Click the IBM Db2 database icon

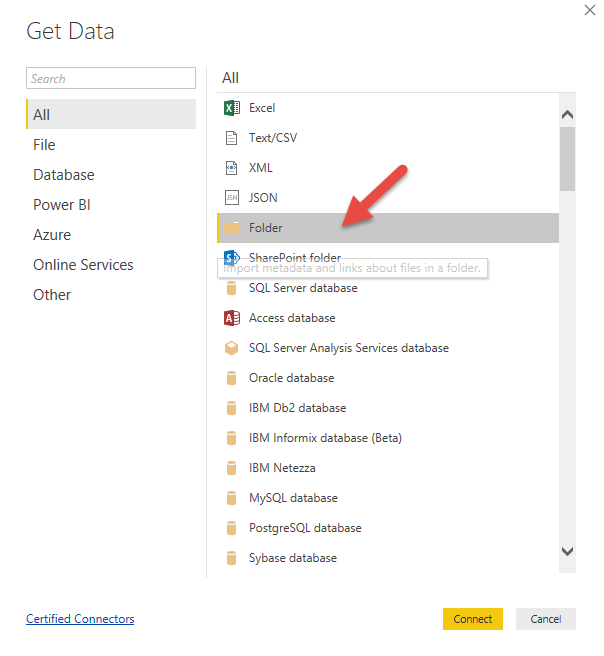pos(231,408)
